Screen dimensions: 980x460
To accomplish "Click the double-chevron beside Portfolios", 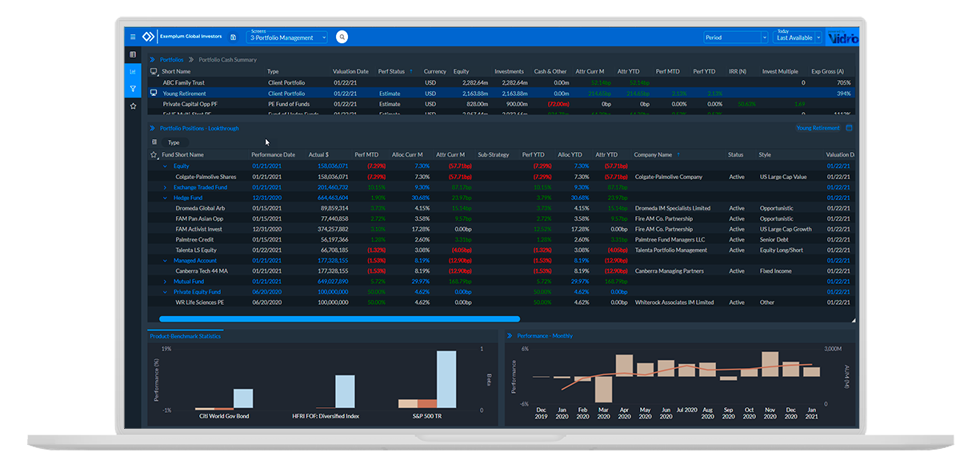I will (x=152, y=59).
